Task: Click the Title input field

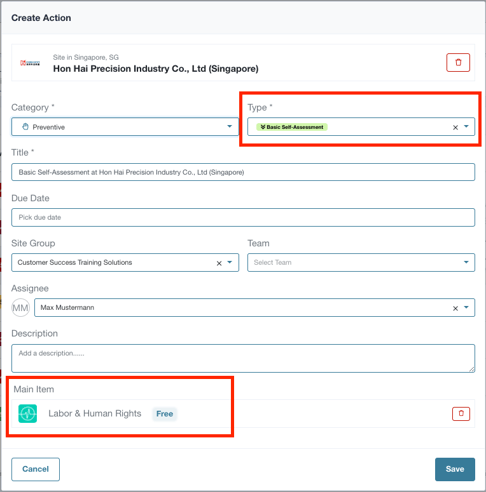Action: coord(243,172)
